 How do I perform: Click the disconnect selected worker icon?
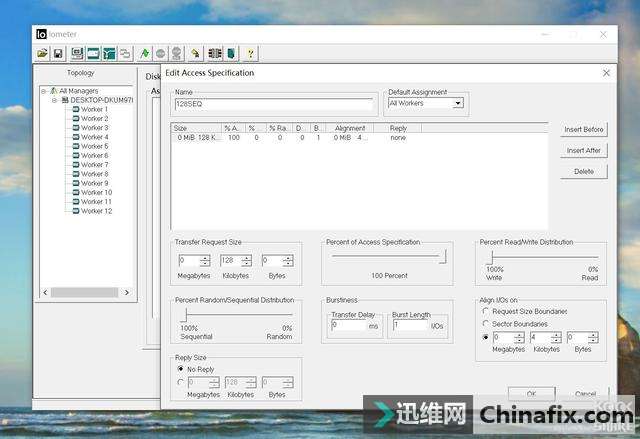(215, 53)
